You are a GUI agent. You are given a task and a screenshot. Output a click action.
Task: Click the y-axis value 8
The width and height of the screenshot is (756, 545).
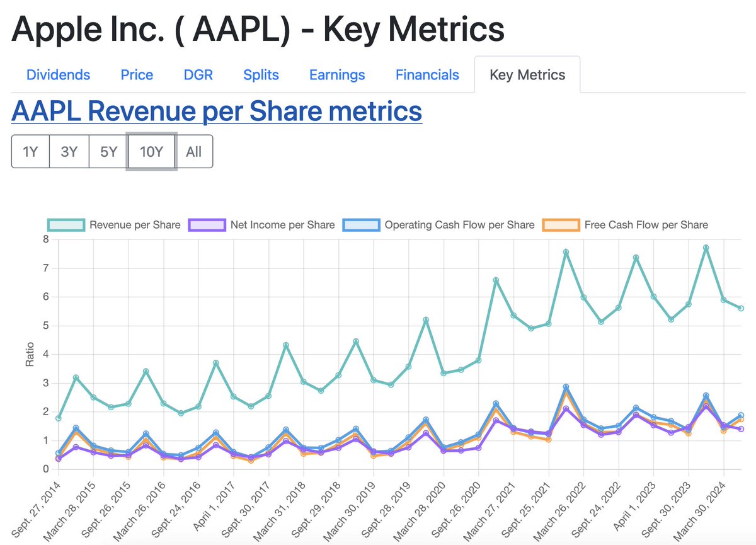click(x=45, y=239)
